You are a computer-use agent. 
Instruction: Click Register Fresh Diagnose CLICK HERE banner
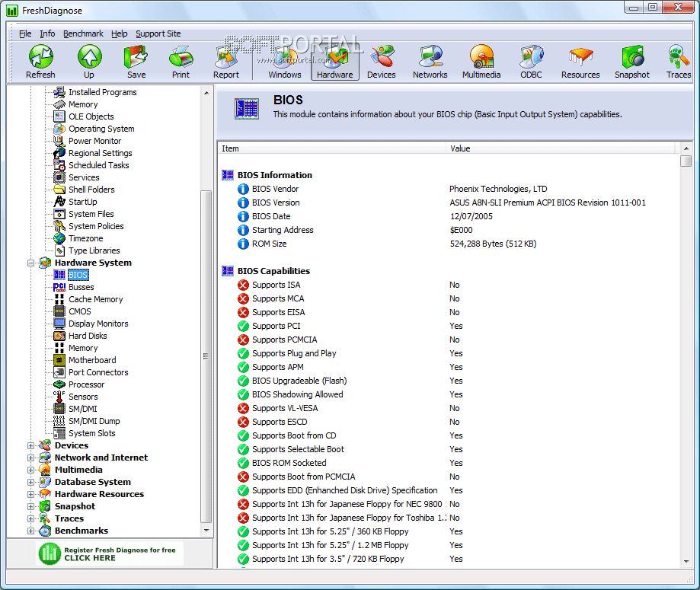coord(110,554)
